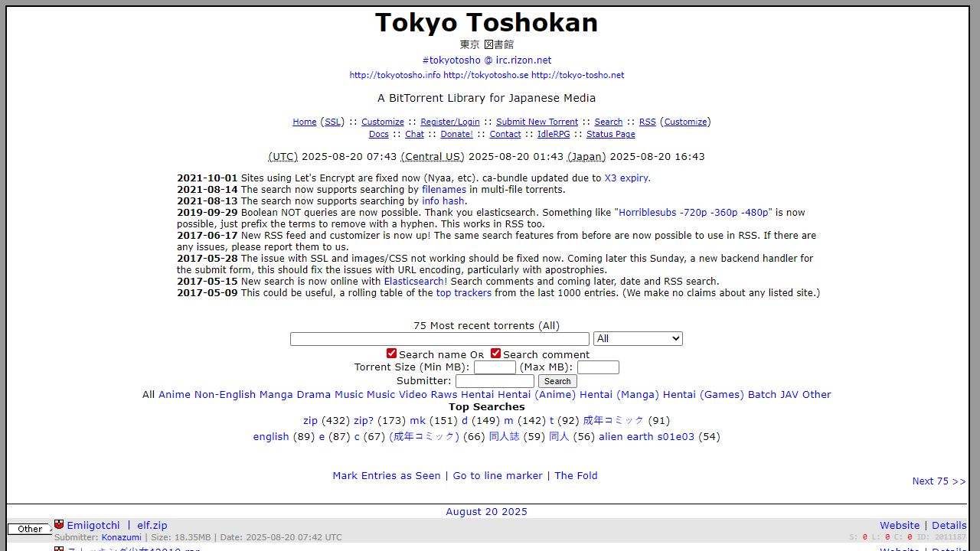
Task: Click the top search term zip?
Action: tap(364, 421)
